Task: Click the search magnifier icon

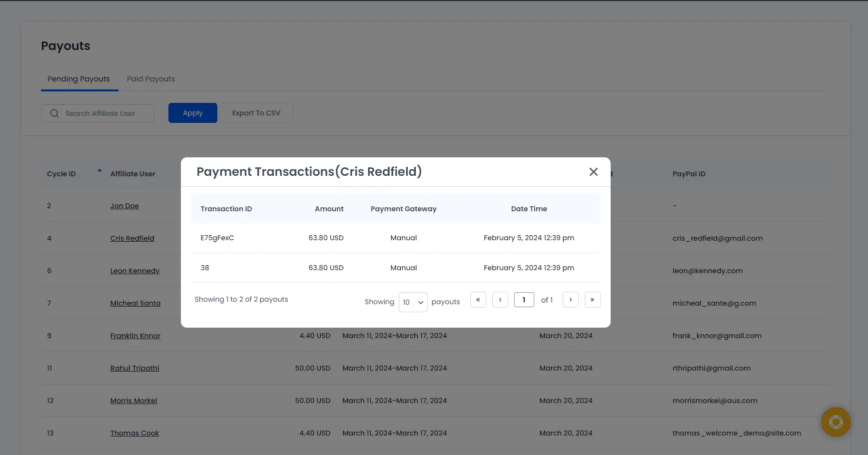Action: click(x=54, y=113)
